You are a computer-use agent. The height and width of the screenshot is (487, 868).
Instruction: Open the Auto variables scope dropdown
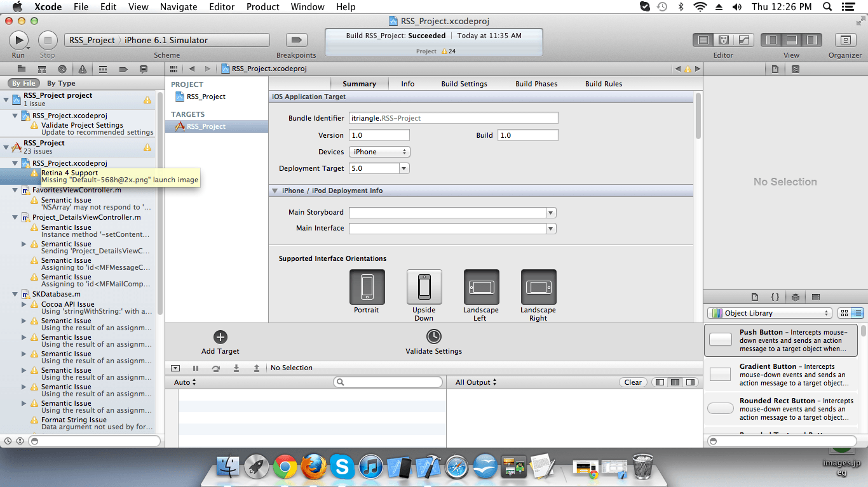click(x=185, y=382)
